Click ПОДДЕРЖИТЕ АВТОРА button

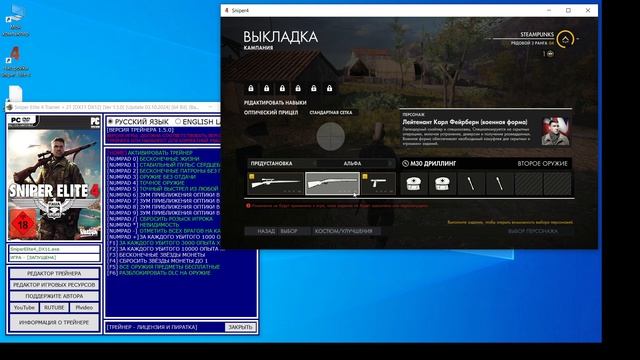(x=54, y=296)
